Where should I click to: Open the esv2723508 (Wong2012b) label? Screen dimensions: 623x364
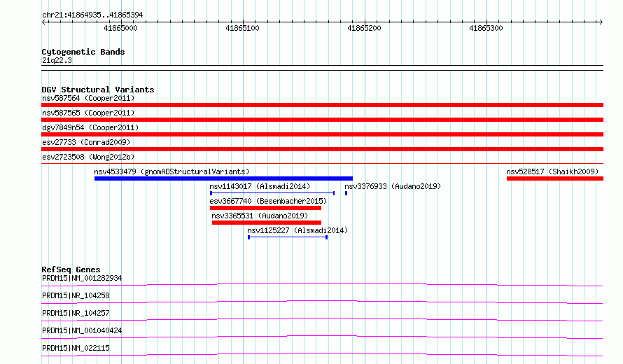coord(88,157)
